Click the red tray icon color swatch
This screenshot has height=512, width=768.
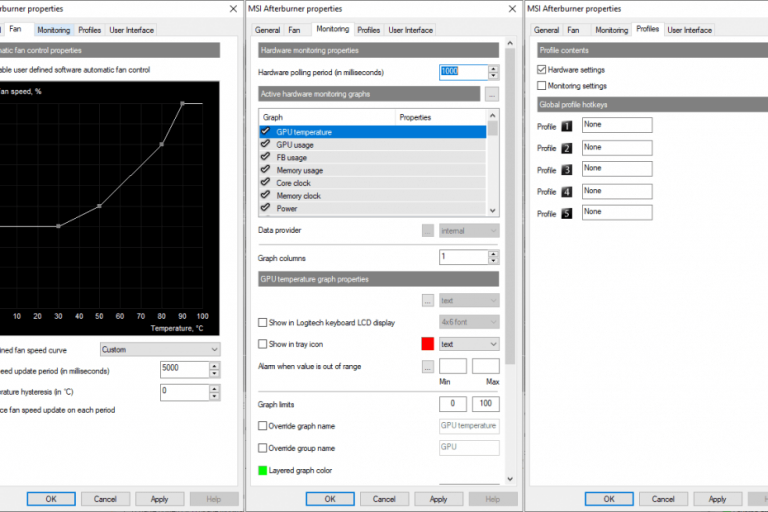[428, 344]
